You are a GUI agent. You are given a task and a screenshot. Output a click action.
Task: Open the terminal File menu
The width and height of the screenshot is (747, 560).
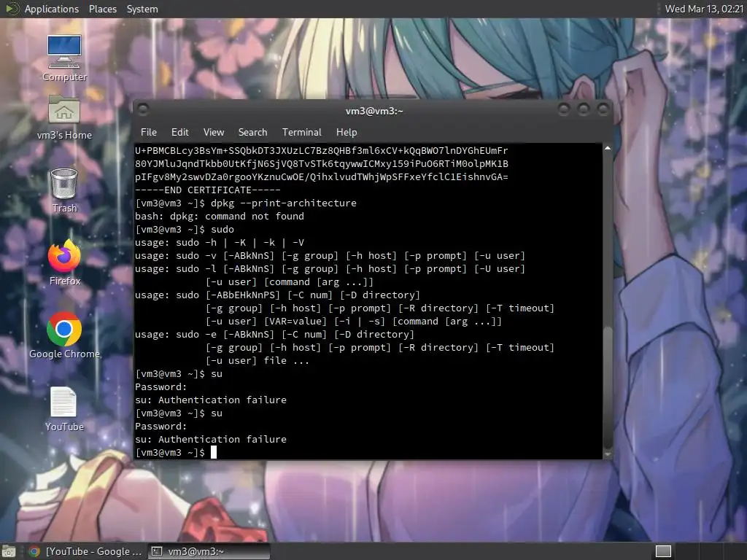pos(149,133)
